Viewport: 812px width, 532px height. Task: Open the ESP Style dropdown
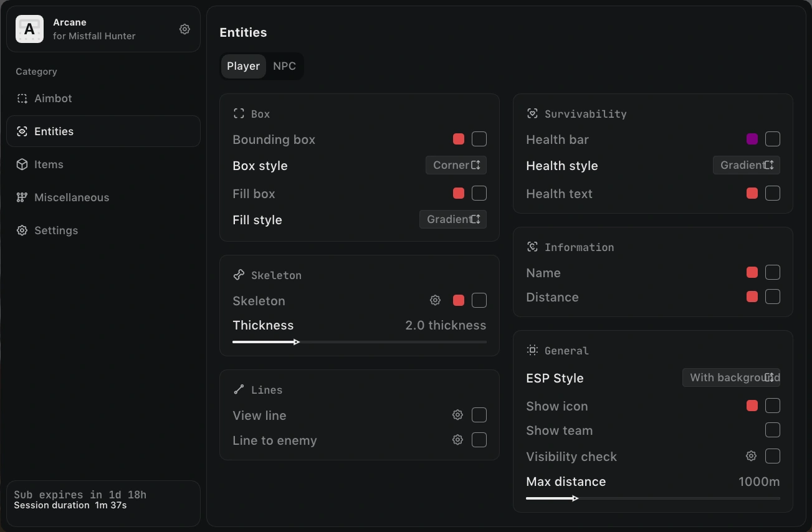731,378
